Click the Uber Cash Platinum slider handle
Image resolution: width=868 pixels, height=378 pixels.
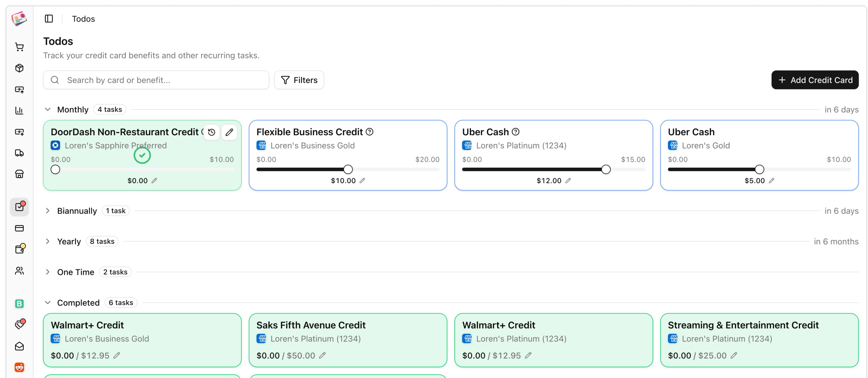pos(606,169)
